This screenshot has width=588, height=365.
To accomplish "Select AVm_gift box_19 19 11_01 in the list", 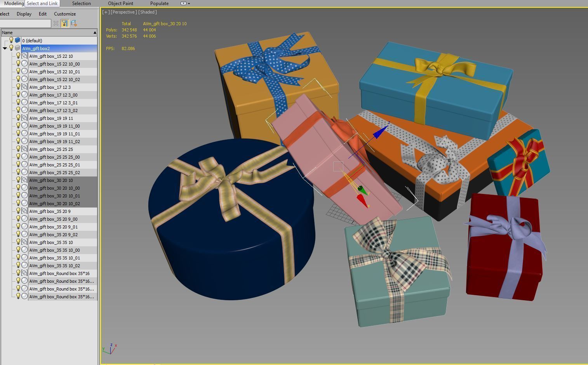I will (x=63, y=133).
